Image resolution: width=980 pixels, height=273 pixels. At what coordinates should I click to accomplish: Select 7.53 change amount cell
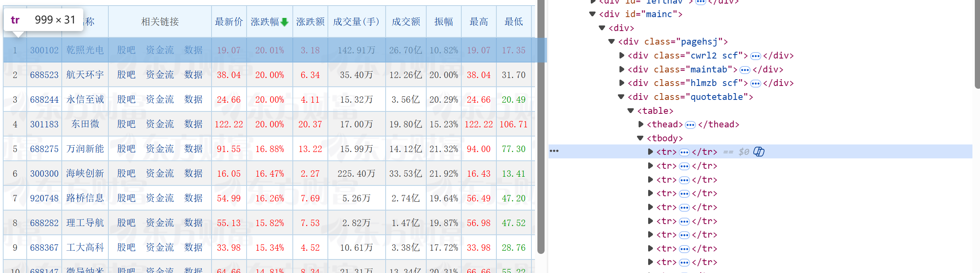tap(310, 223)
